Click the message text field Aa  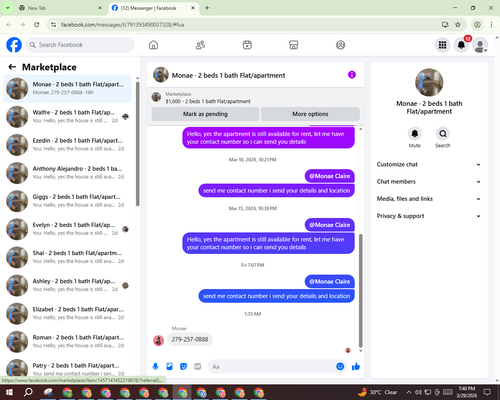[272, 367]
